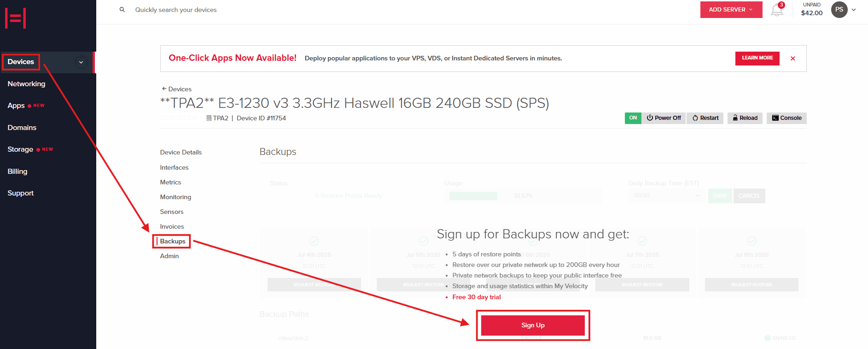The image size is (868, 349).
Task: Restart the server
Action: [x=705, y=118]
